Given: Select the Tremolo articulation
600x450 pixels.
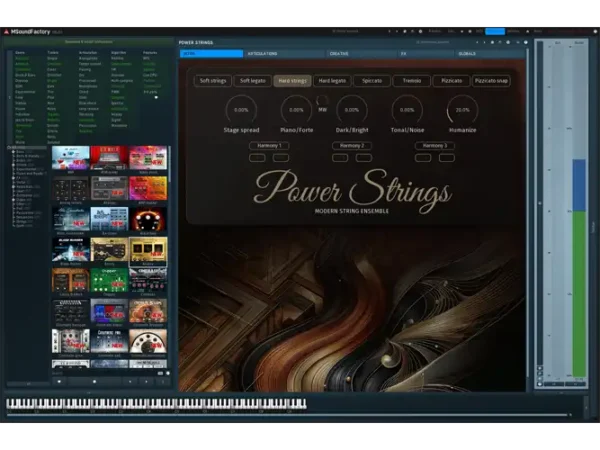Looking at the screenshot, I should 412,81.
